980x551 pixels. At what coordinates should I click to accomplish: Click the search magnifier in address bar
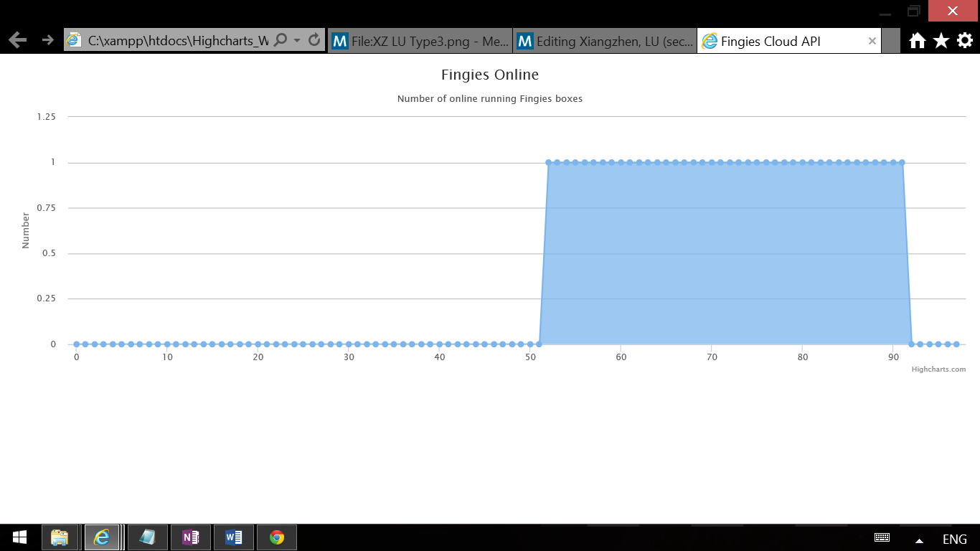[281, 40]
